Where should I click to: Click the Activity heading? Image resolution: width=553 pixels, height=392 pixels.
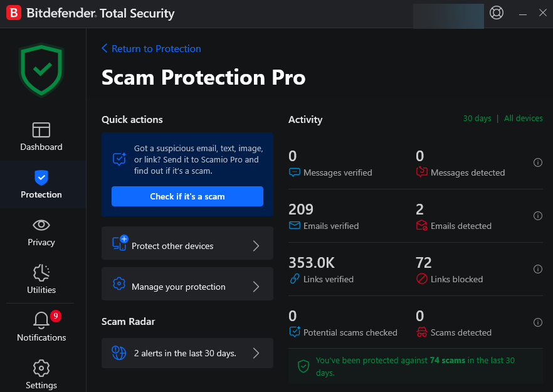point(305,120)
